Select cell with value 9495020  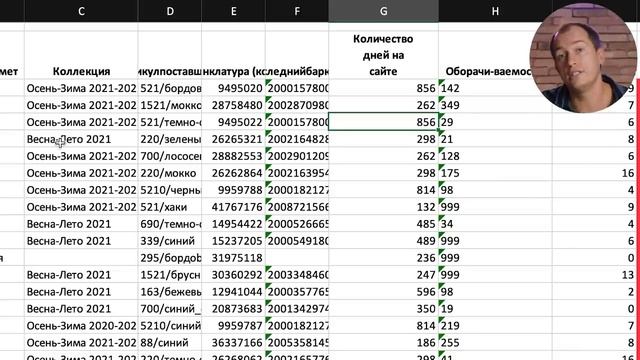[x=233, y=88]
